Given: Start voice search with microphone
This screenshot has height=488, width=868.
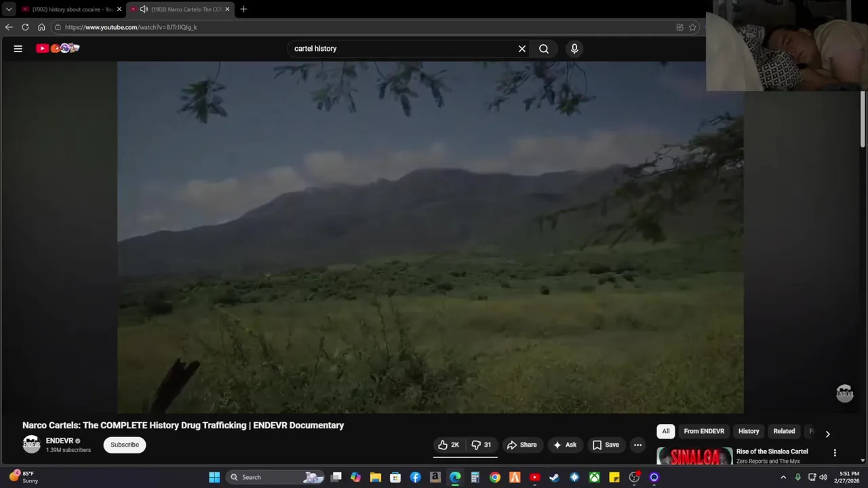Looking at the screenshot, I should coord(574,49).
